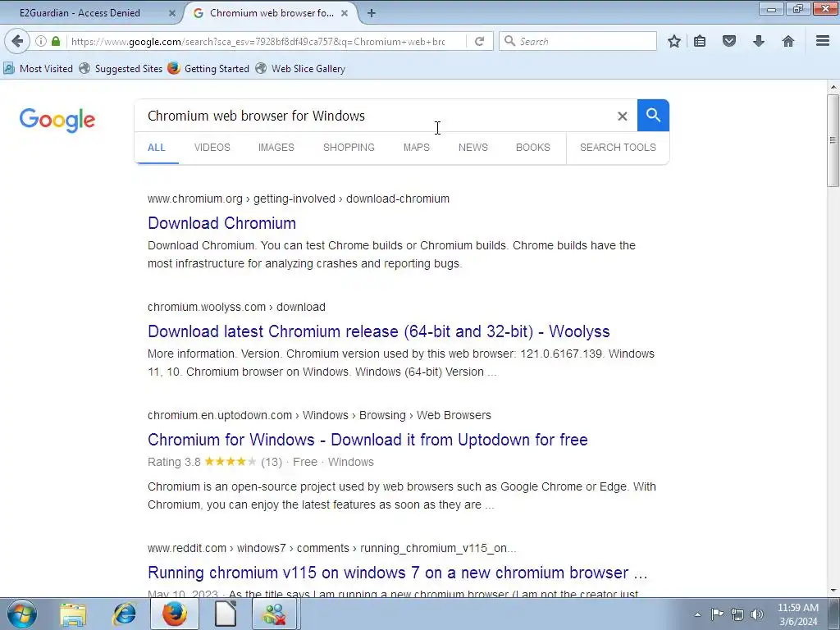Open Getting Started bookmark

tap(208, 69)
